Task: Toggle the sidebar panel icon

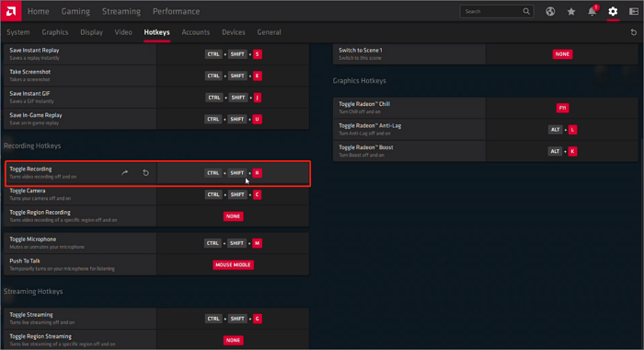Action: [634, 12]
